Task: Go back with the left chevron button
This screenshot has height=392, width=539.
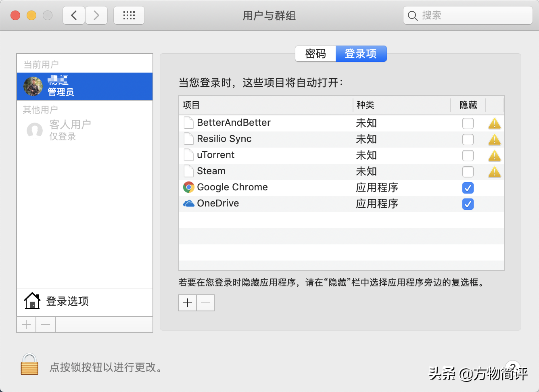Action: click(x=74, y=16)
